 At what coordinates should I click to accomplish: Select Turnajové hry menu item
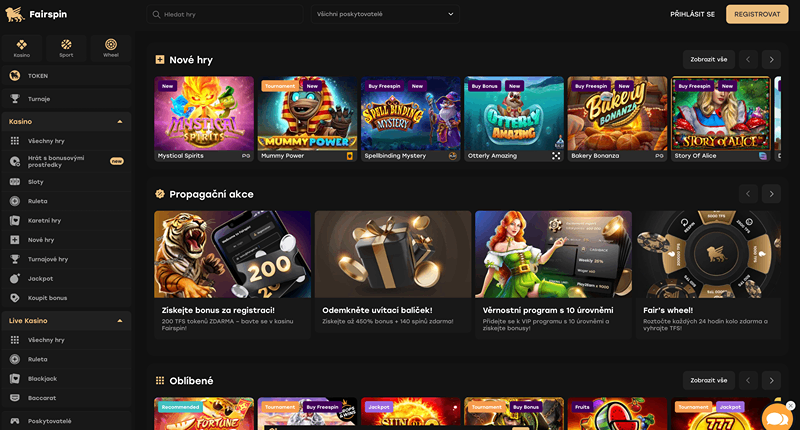click(66, 259)
